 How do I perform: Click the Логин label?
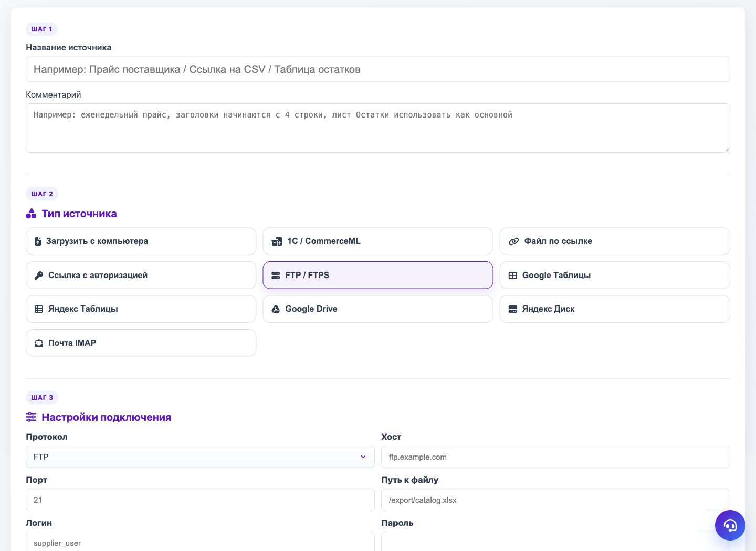39,523
